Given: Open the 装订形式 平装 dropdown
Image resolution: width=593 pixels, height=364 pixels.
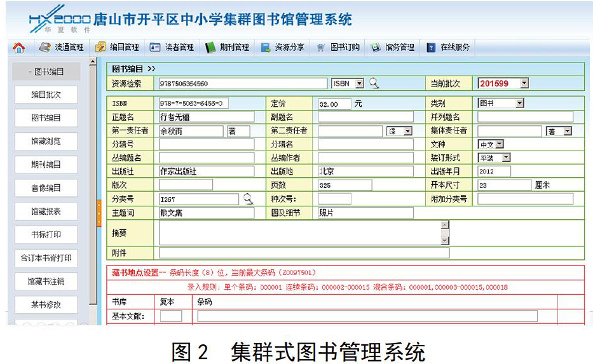Looking at the screenshot, I should (x=494, y=158).
